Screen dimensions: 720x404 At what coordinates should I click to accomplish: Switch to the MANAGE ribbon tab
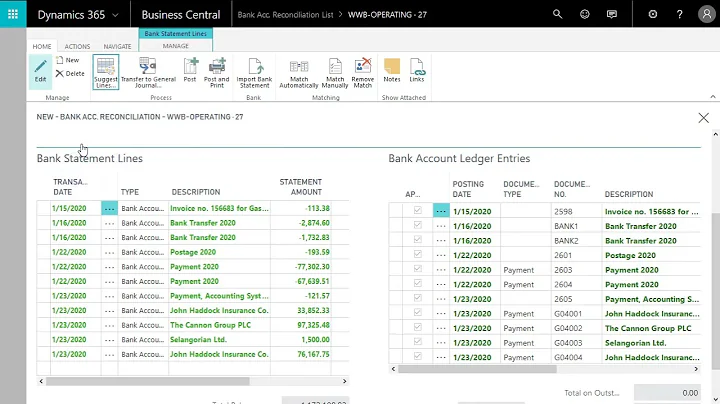[x=175, y=46]
